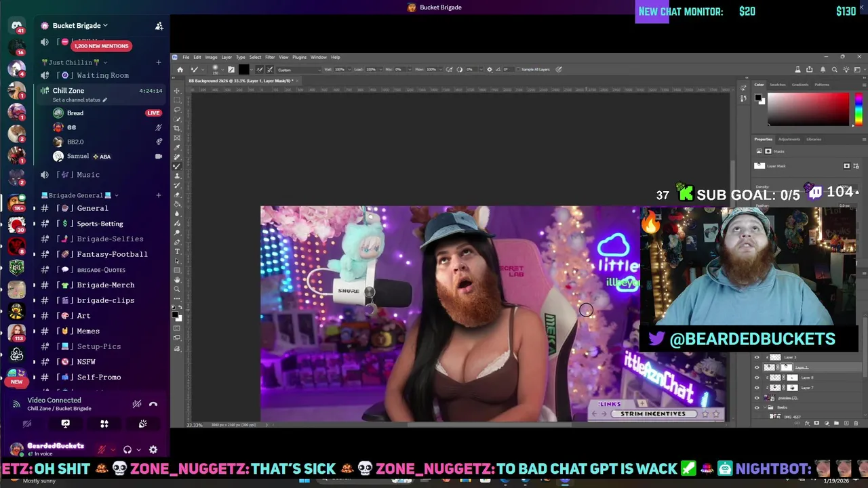Click the foreground color swatch in Color panel

[758, 98]
